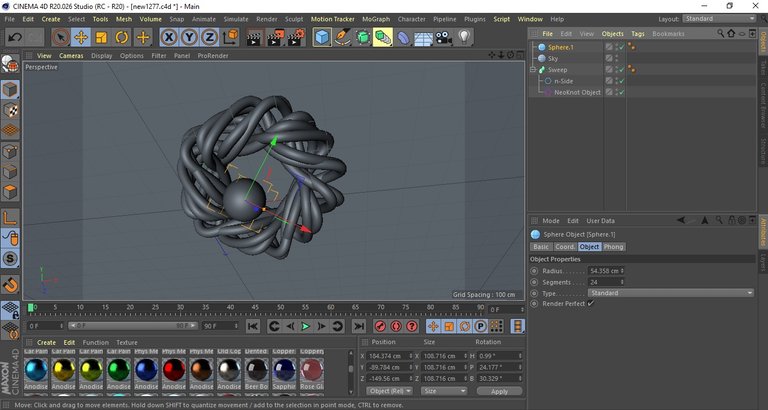
Task: Toggle Y axis lock
Action: [x=189, y=37]
